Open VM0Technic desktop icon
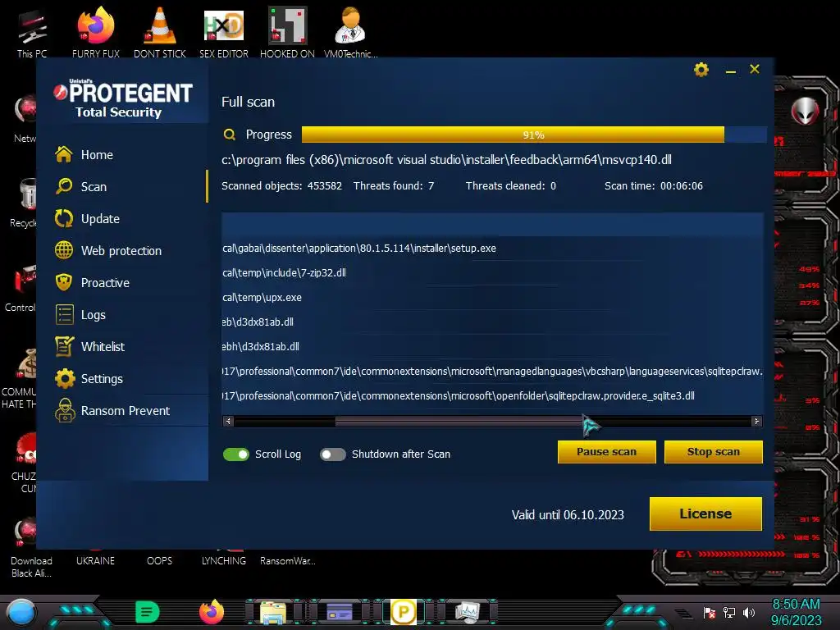Image resolution: width=840 pixels, height=630 pixels. click(x=351, y=32)
